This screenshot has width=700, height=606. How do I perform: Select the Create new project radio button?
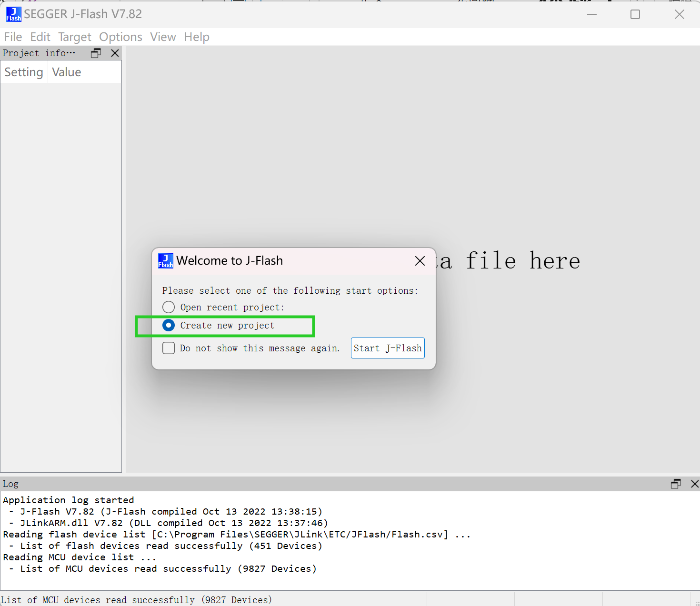169,325
